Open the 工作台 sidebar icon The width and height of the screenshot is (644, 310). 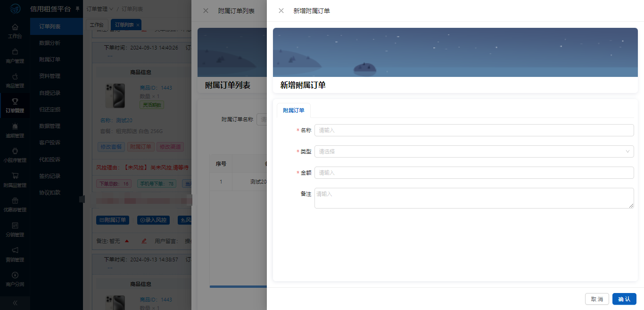(x=15, y=27)
